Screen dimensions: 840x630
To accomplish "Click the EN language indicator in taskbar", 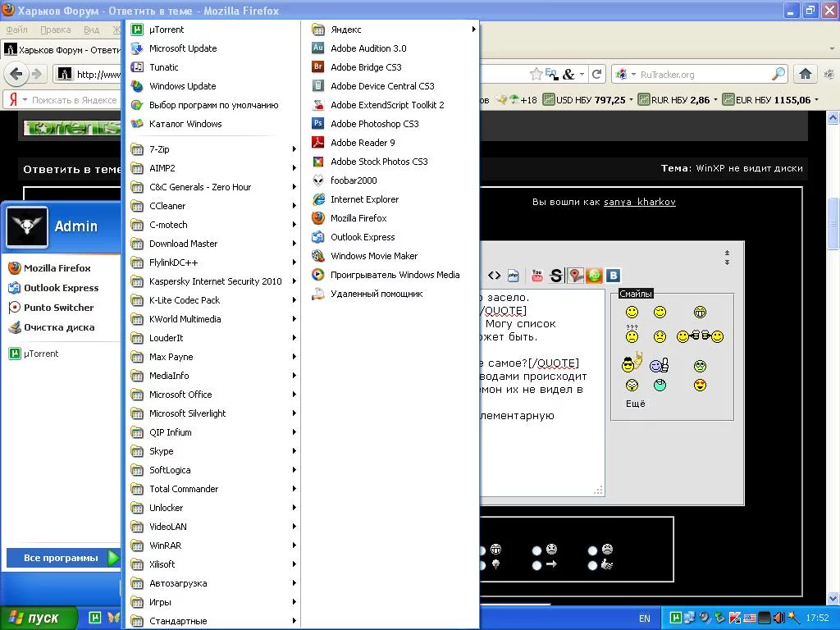I will pos(645,619).
